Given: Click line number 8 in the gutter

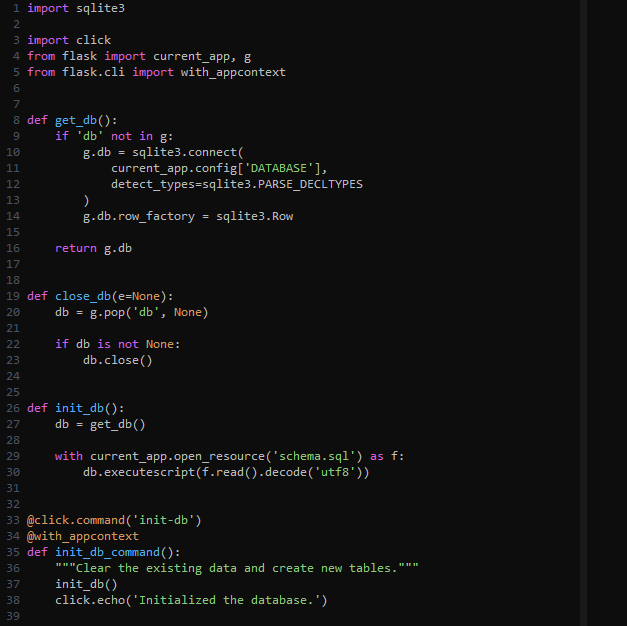Looking at the screenshot, I should click(16, 120).
